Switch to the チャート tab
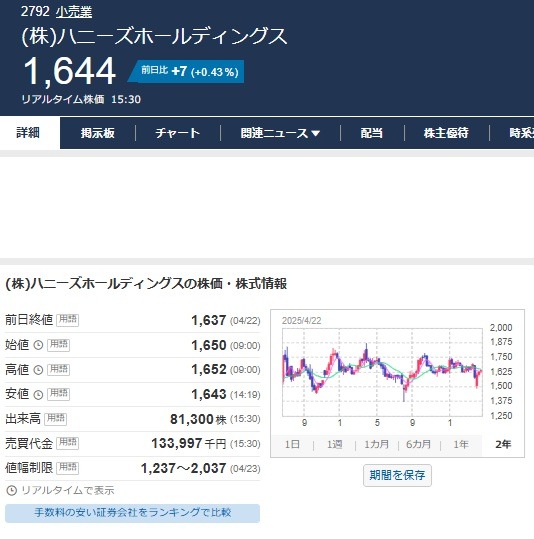The width and height of the screenshot is (534, 539). [177, 133]
